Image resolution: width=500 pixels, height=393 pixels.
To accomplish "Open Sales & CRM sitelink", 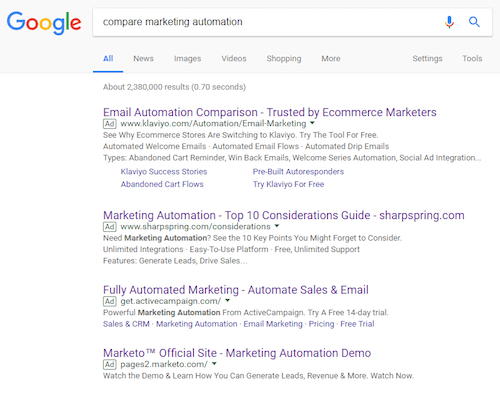I will click(126, 324).
